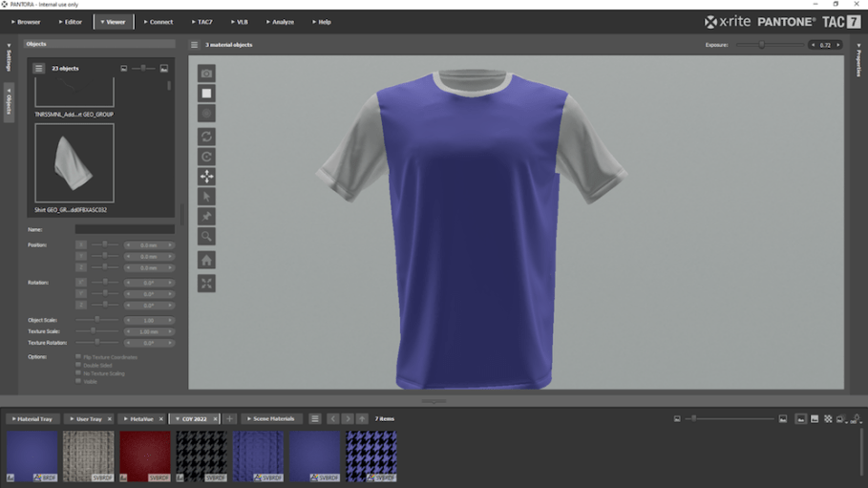Toggle the Visible checkbox
868x488 pixels.
(x=78, y=380)
